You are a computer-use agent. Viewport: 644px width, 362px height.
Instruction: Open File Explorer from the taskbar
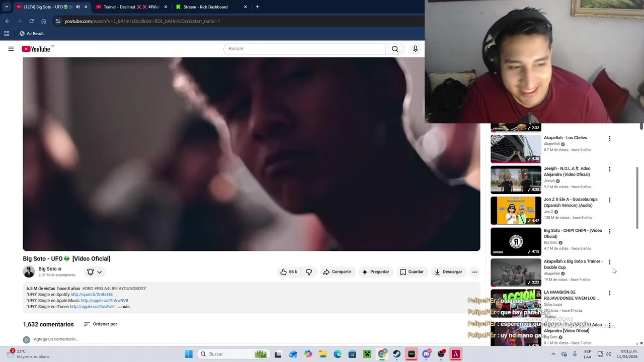click(323, 354)
